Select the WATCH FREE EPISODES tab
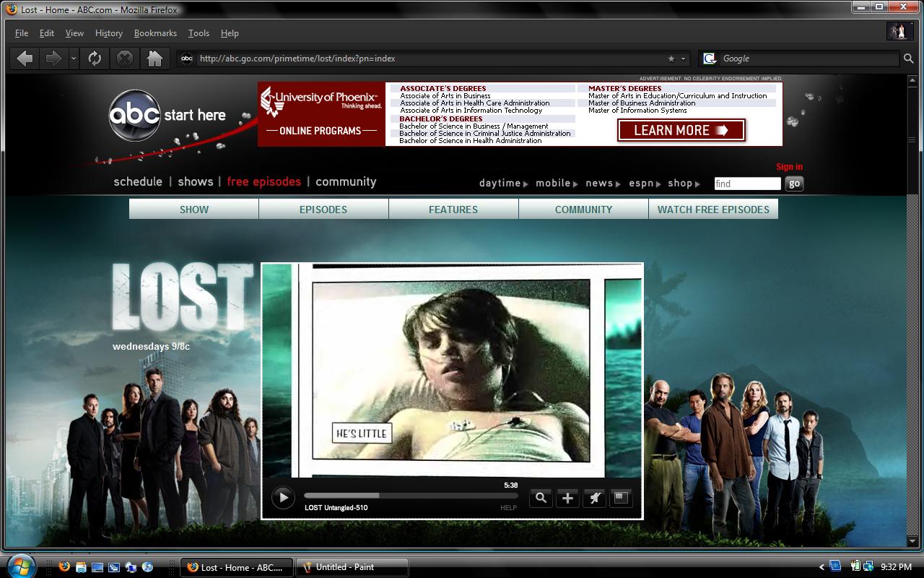 713,210
